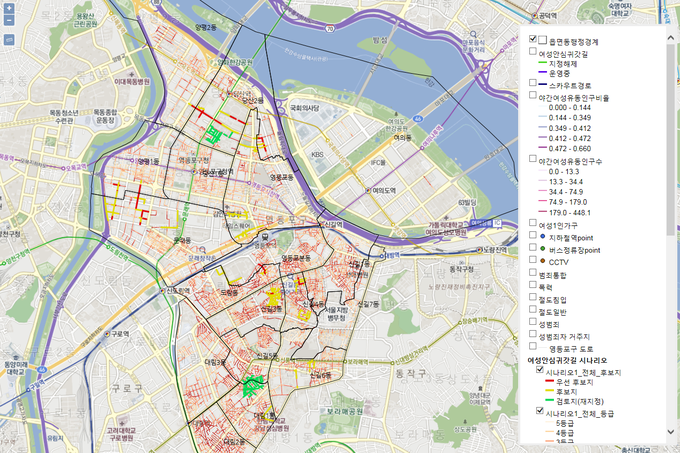Uncheck the 시나리오1_전체_후보지 layer
Image resolution: width=680 pixels, height=453 pixels.
539,370
